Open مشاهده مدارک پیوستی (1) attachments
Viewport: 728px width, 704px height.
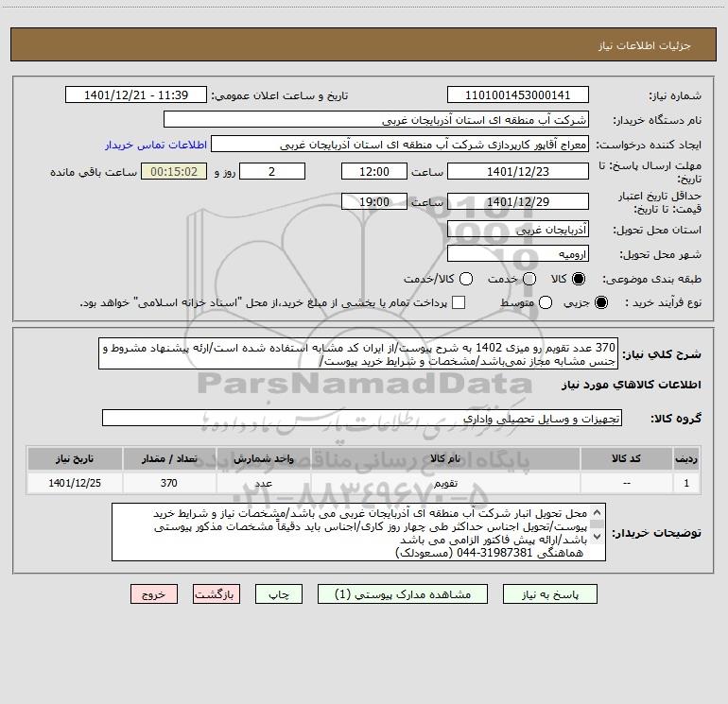[x=402, y=594]
